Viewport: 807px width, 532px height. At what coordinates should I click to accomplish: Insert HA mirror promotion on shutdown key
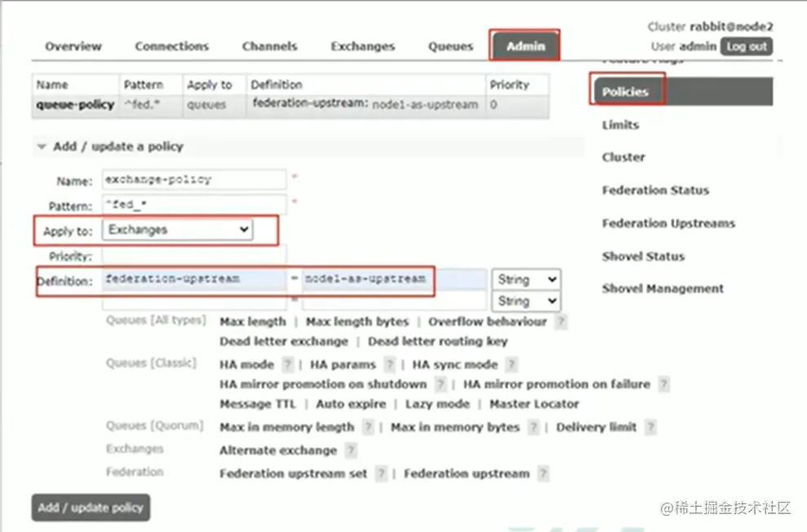[323, 384]
